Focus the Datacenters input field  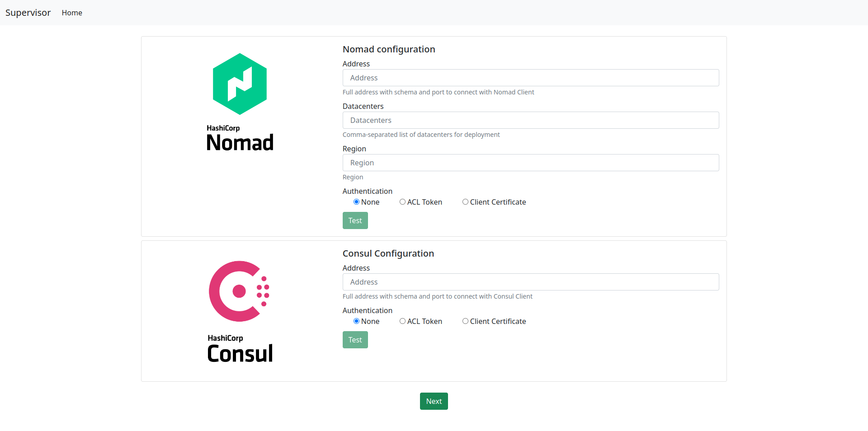click(530, 120)
